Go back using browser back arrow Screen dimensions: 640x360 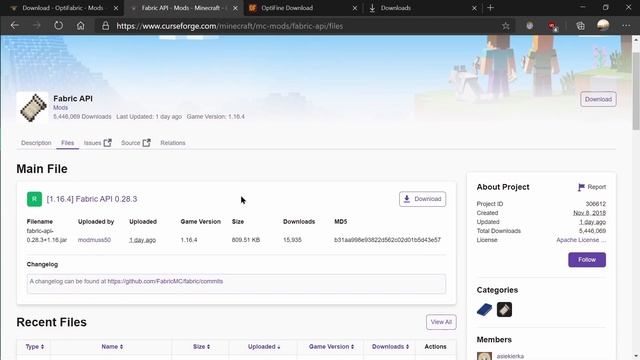15,26
